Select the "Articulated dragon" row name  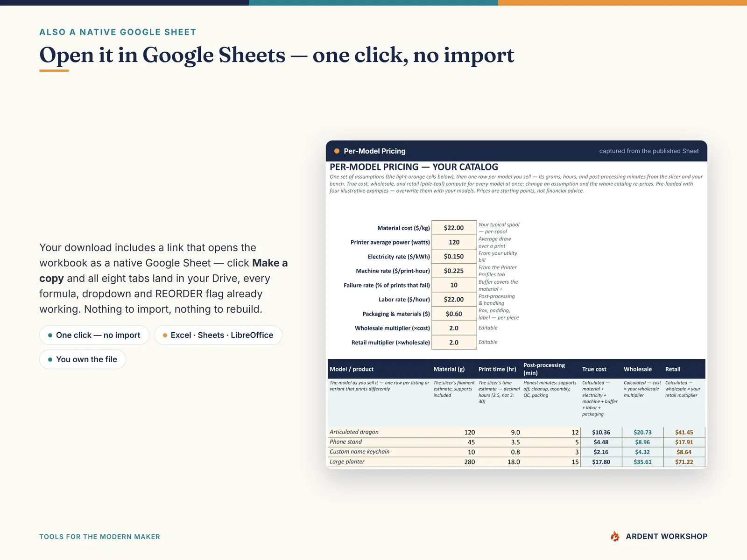(x=354, y=432)
